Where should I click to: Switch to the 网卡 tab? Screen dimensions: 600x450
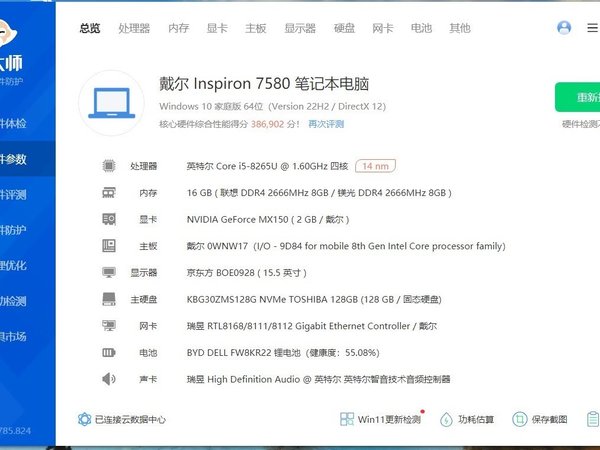coord(383,28)
